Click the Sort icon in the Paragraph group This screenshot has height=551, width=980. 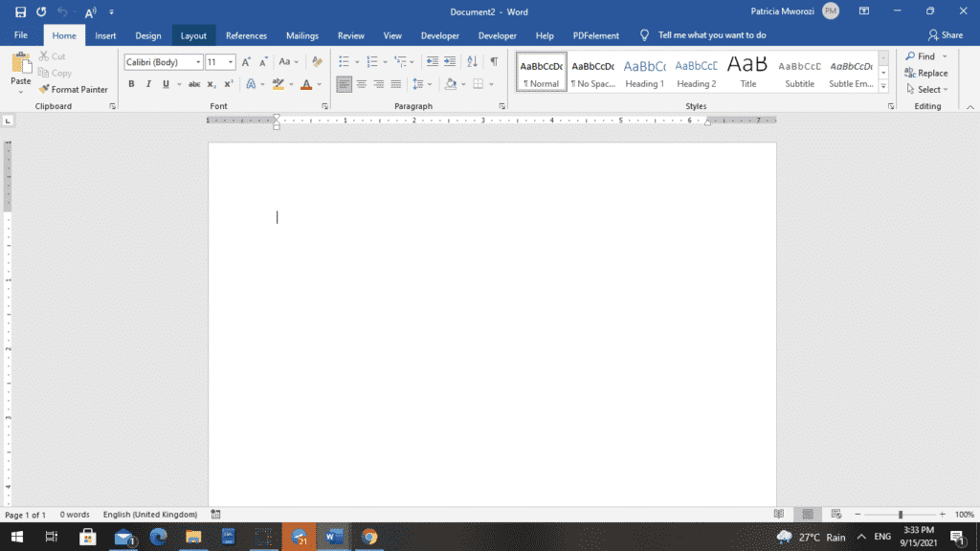pyautogui.click(x=473, y=61)
